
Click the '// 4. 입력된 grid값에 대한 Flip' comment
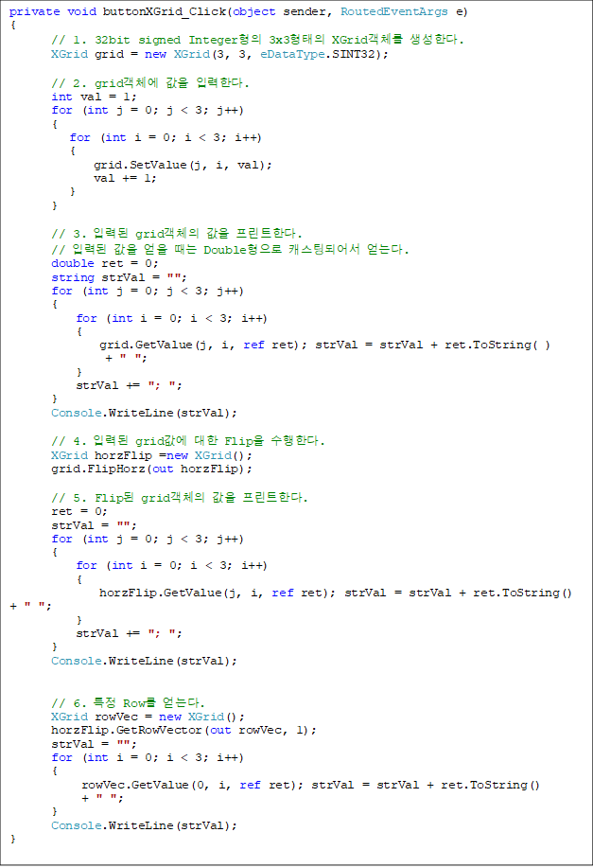point(187,441)
